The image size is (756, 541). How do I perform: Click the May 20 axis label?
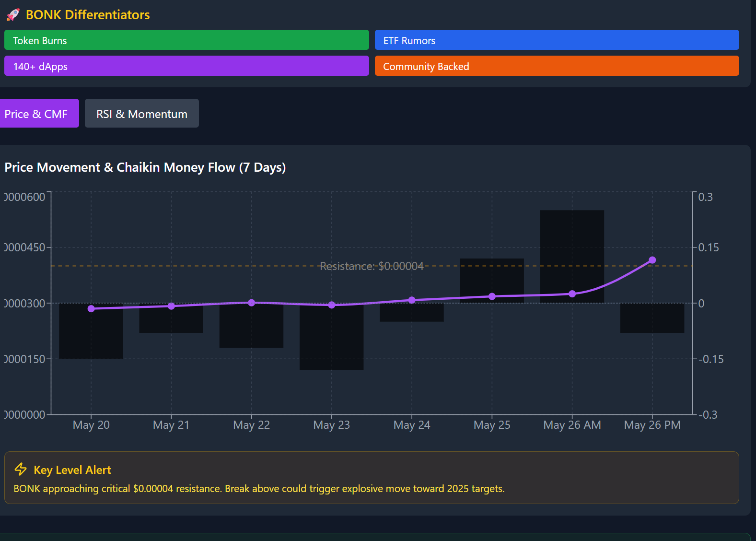pos(91,425)
